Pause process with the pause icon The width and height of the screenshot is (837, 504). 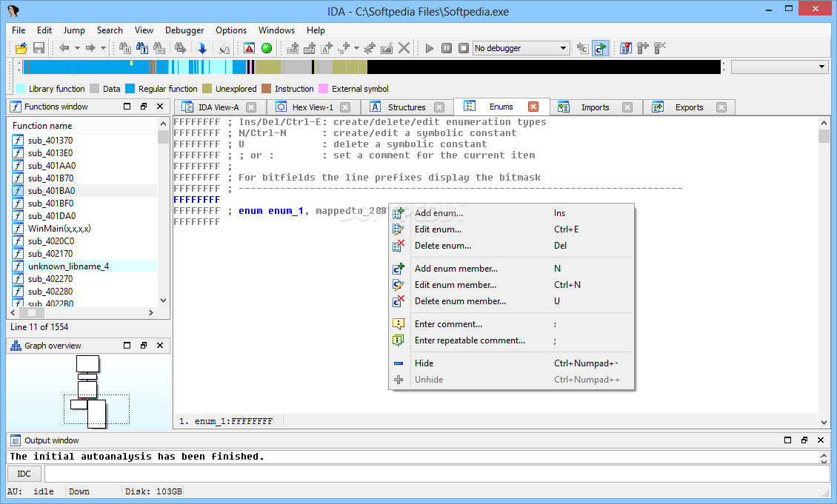[x=447, y=48]
